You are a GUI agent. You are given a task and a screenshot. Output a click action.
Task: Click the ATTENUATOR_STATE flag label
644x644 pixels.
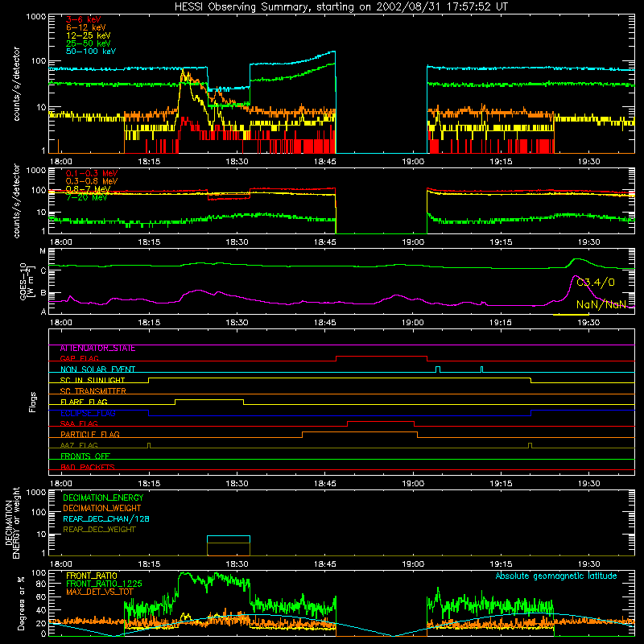pos(97,349)
